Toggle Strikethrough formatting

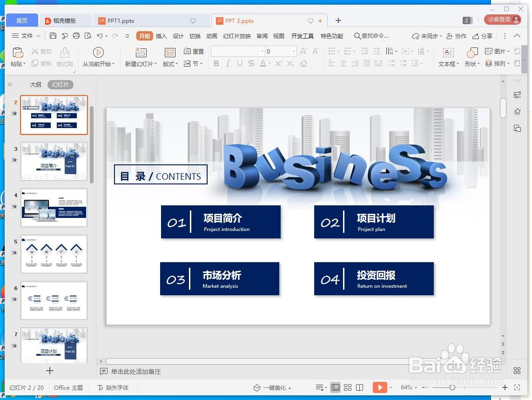pyautogui.click(x=251, y=63)
